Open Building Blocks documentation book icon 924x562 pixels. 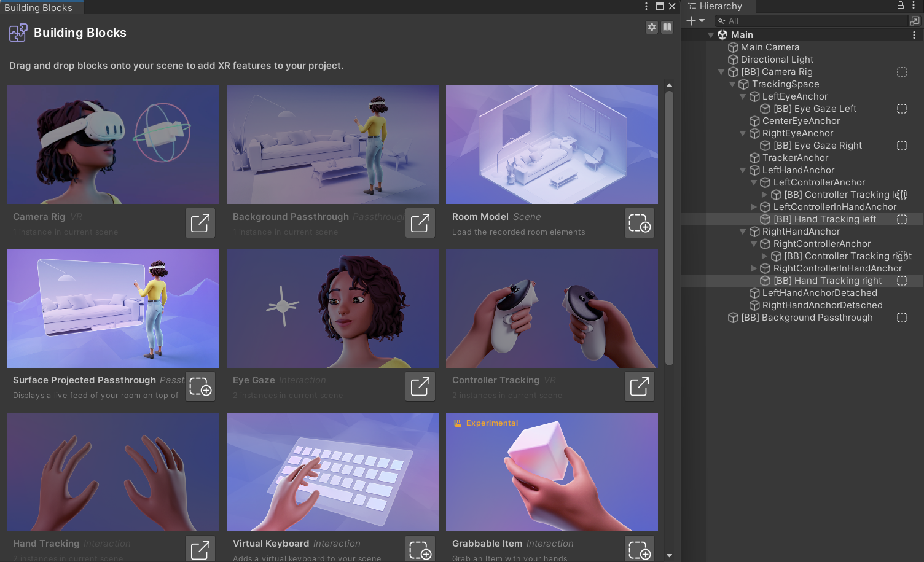point(667,27)
